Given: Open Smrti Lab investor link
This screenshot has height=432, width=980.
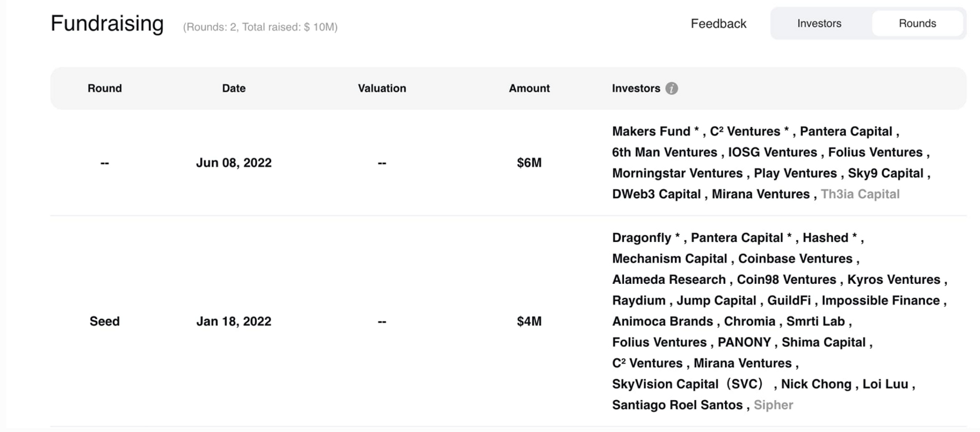Looking at the screenshot, I should pyautogui.click(x=816, y=322).
